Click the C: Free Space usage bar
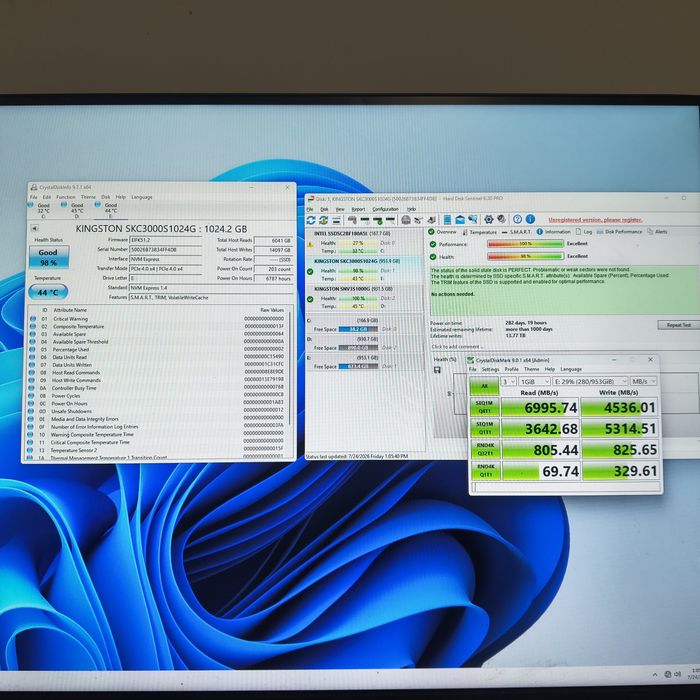 click(x=358, y=329)
